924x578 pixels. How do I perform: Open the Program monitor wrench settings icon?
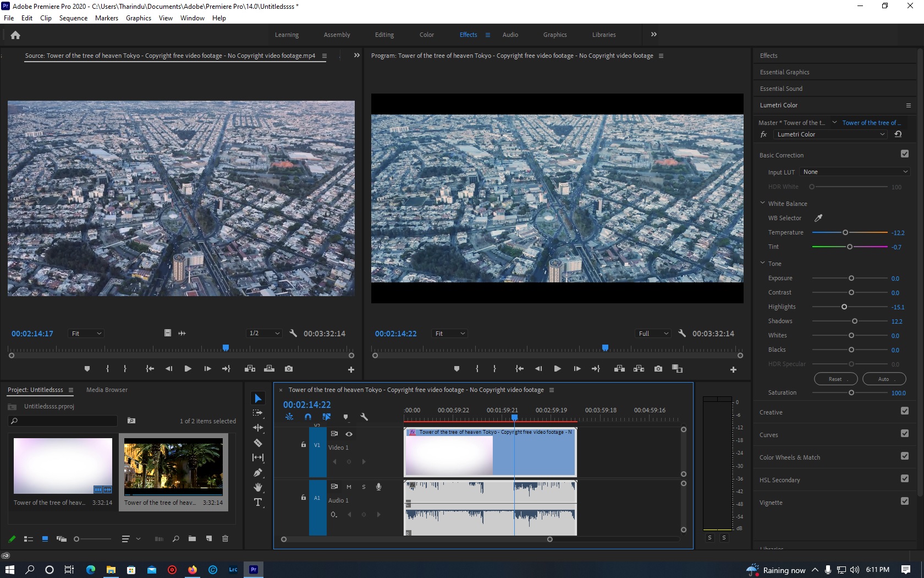682,333
